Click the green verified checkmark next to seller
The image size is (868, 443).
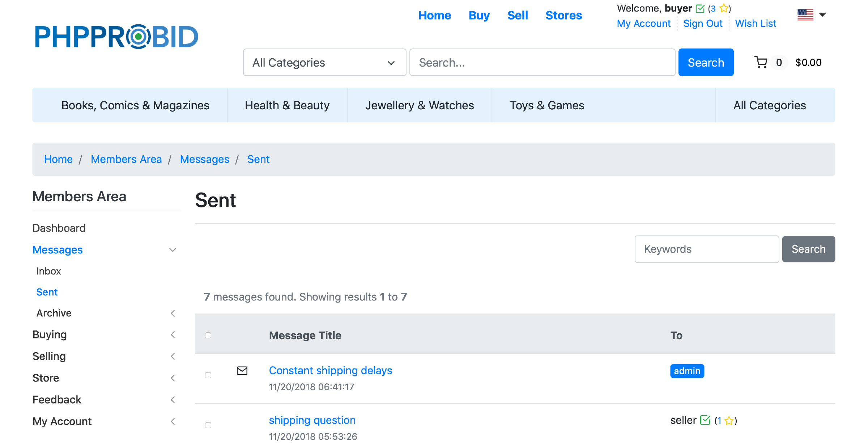(705, 420)
